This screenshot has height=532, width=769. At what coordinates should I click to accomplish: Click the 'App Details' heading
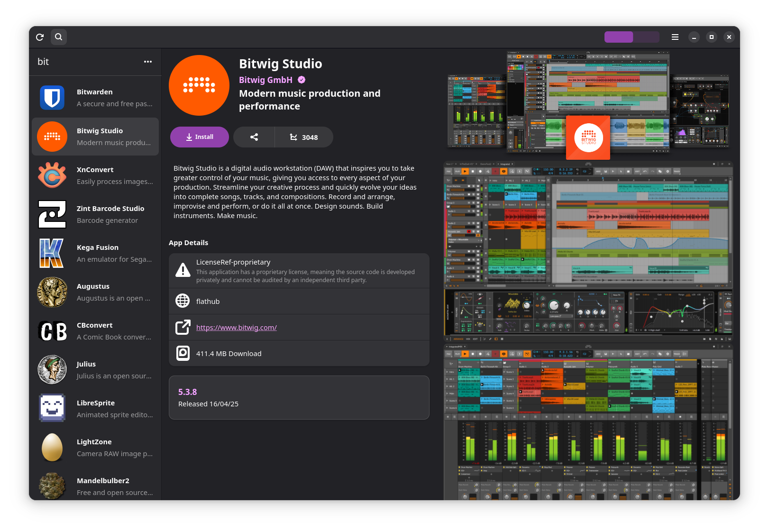[188, 243]
